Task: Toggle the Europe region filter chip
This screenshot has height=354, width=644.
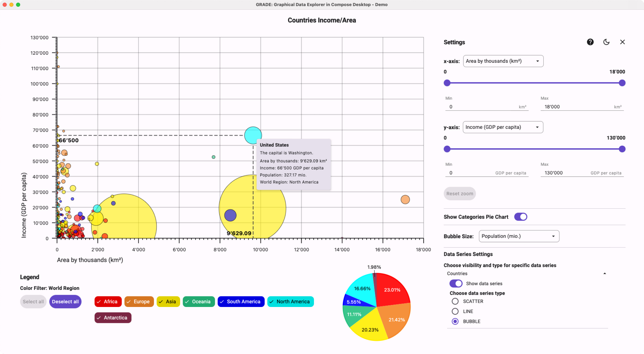Action: click(x=139, y=302)
